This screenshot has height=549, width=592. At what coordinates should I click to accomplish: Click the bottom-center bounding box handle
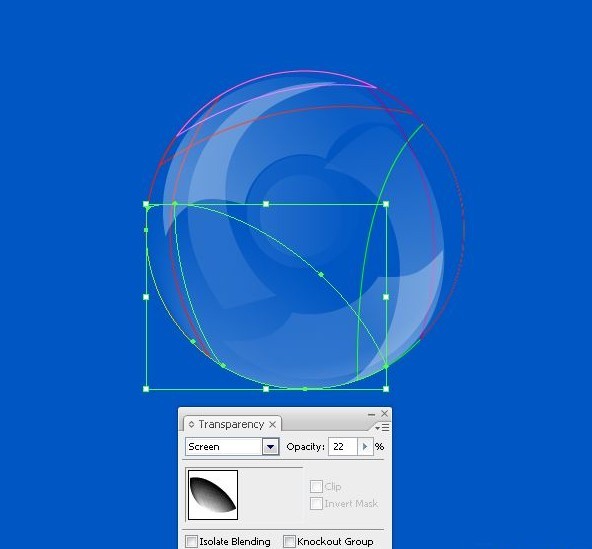[x=266, y=389]
